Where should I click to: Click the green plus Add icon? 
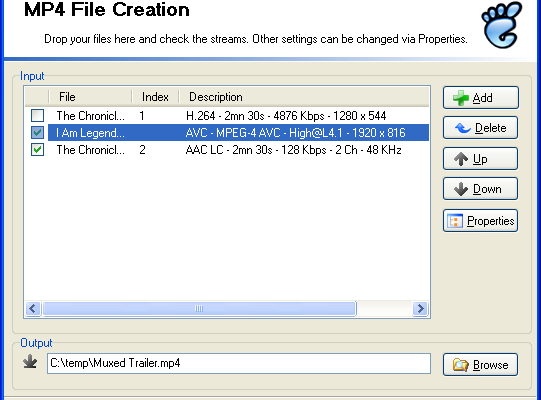click(x=461, y=98)
